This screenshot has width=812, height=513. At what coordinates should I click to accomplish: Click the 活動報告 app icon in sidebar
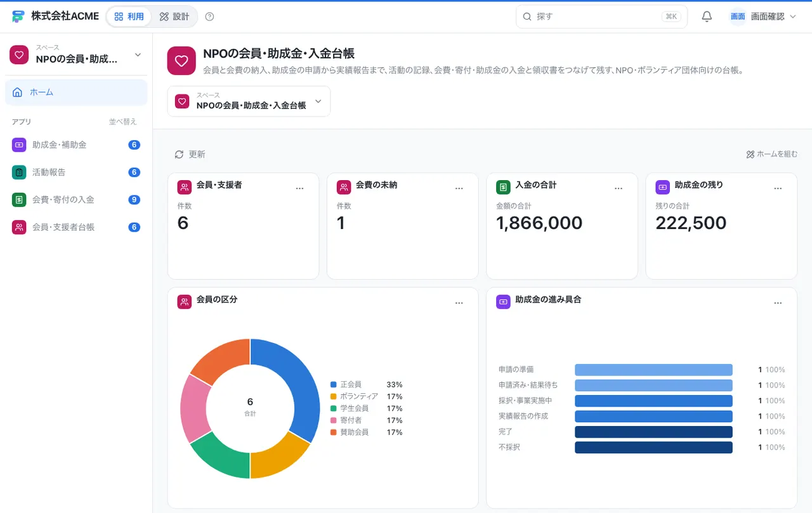click(x=19, y=172)
